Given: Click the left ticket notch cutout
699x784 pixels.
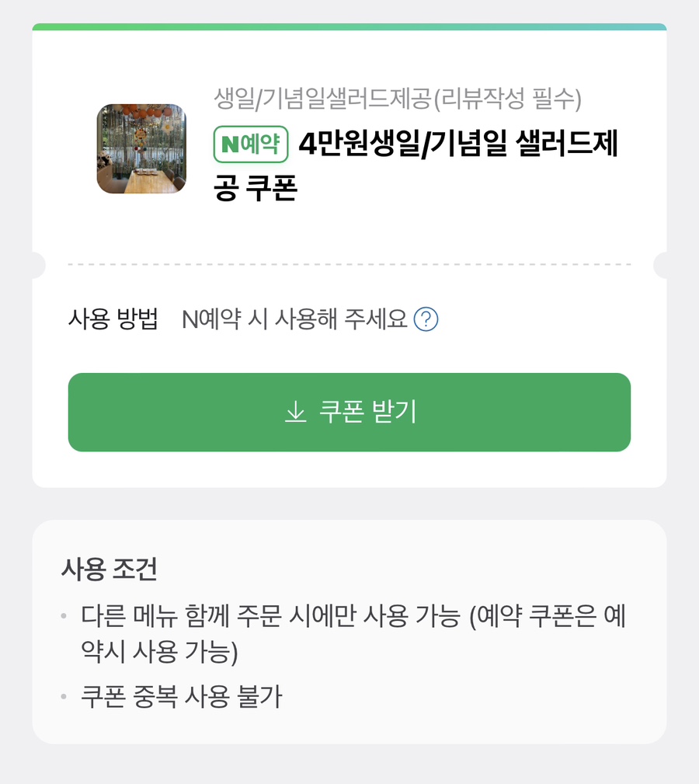Looking at the screenshot, I should point(37,265).
